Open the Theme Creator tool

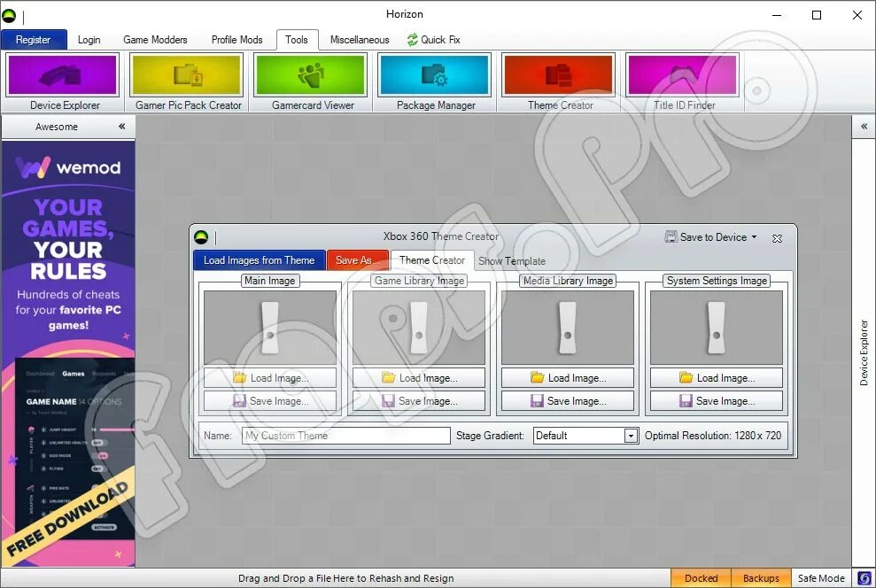point(559,82)
